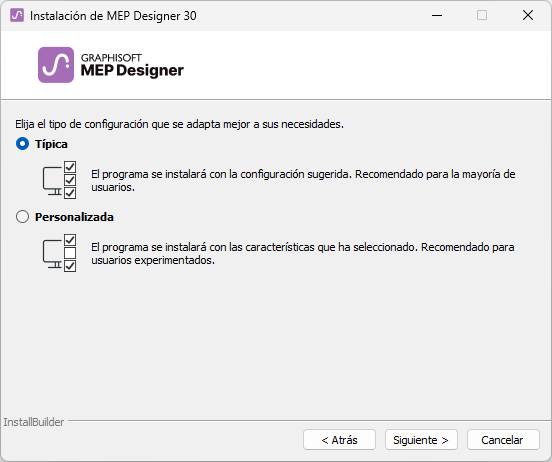Click the bold Típica label
This screenshot has height=462, width=552.
[x=51, y=144]
